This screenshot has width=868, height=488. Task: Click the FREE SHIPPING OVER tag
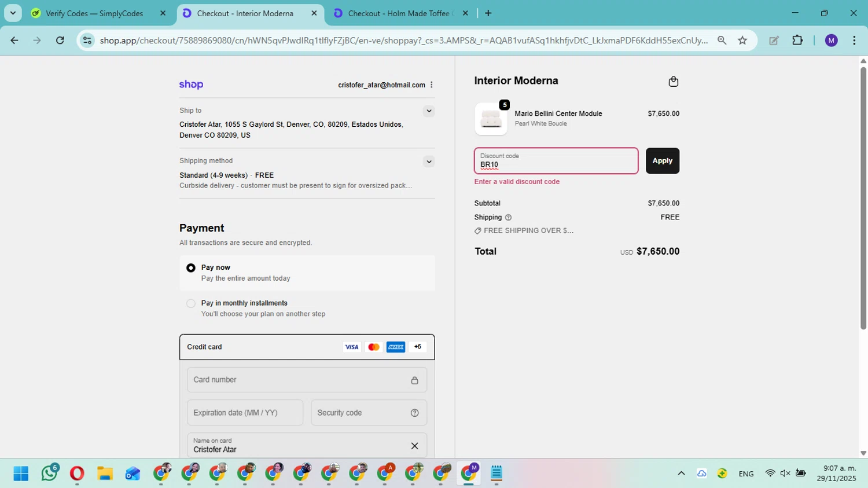(x=524, y=231)
